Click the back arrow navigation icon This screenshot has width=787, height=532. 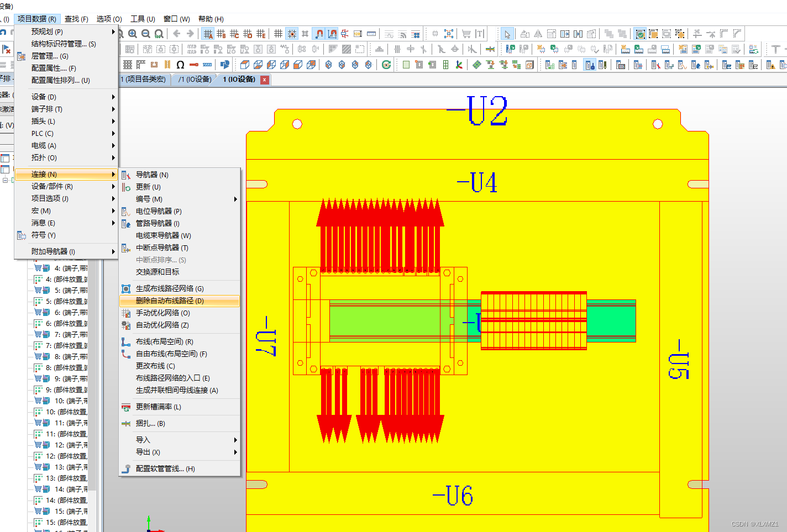(x=177, y=34)
